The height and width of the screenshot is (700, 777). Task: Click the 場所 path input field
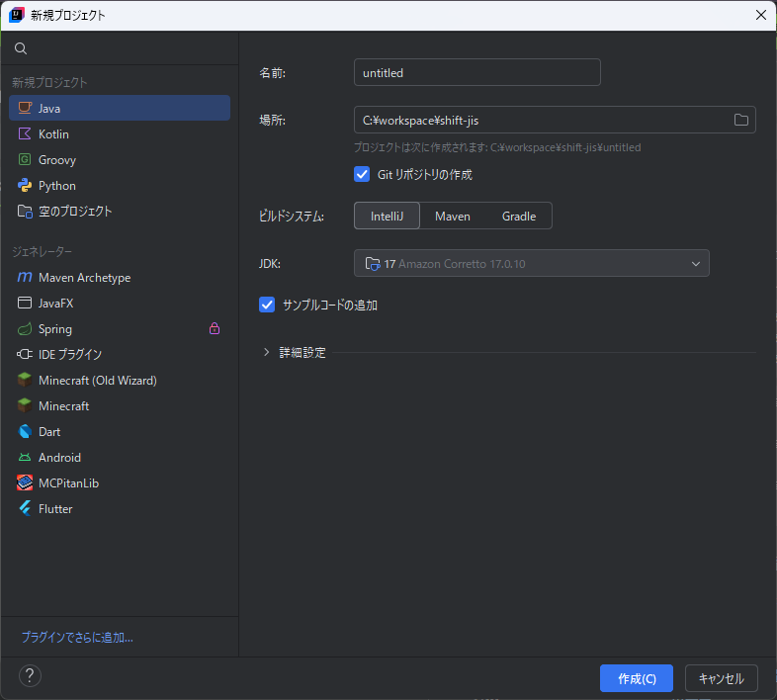555,120
